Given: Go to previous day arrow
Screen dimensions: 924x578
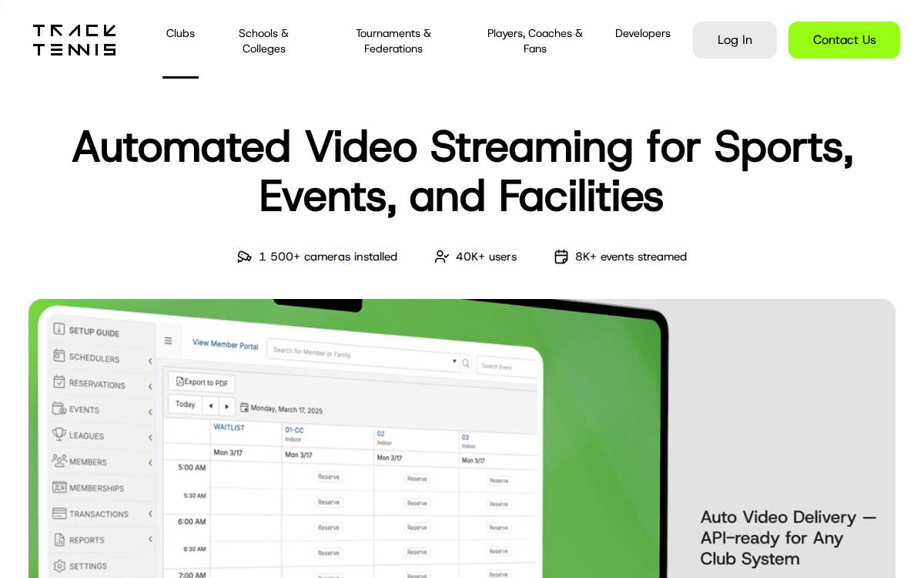Looking at the screenshot, I should [210, 405].
